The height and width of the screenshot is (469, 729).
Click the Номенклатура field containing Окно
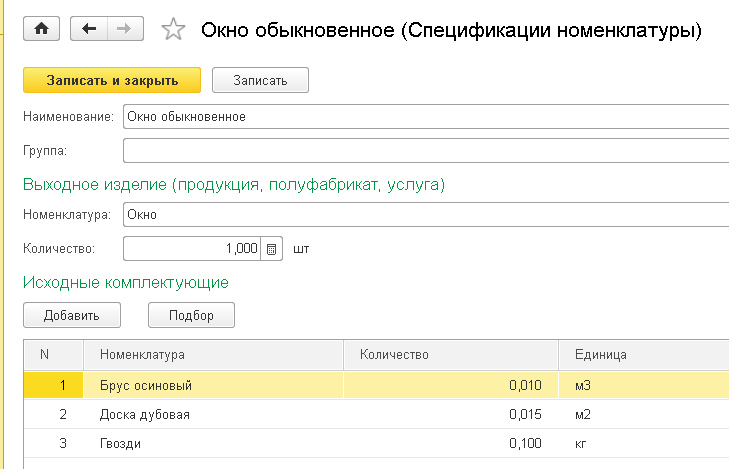coord(425,214)
